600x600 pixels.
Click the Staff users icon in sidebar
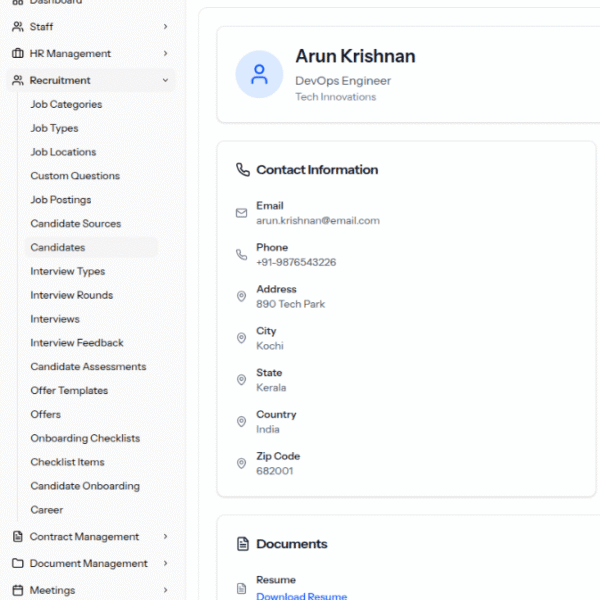tap(18, 27)
